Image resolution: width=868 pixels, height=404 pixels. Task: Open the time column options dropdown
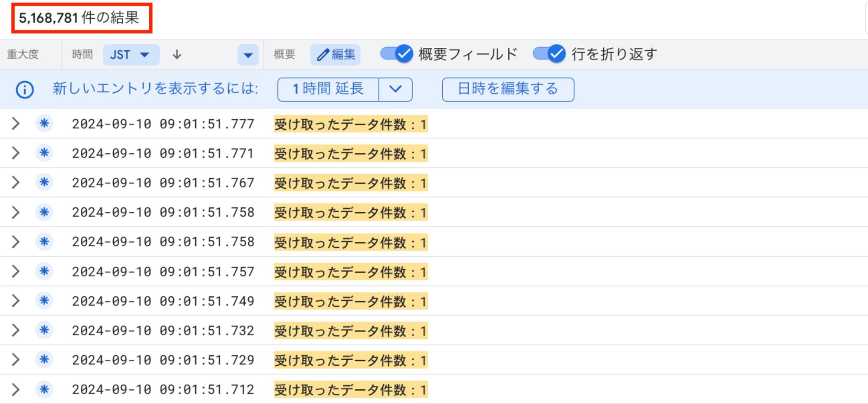[248, 55]
